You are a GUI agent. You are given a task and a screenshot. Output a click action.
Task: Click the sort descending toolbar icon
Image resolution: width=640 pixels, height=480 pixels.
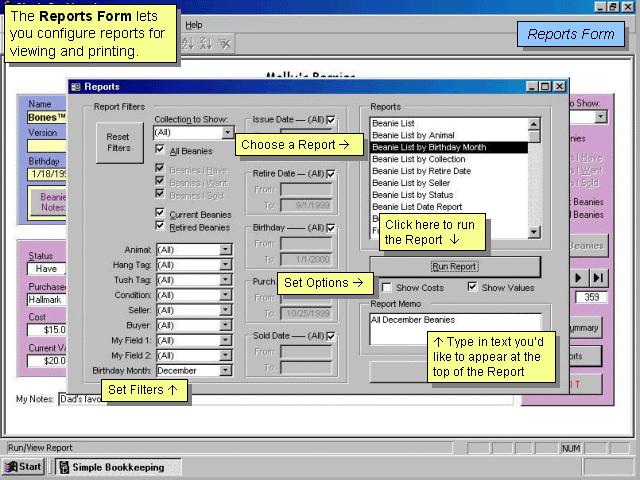click(206, 43)
